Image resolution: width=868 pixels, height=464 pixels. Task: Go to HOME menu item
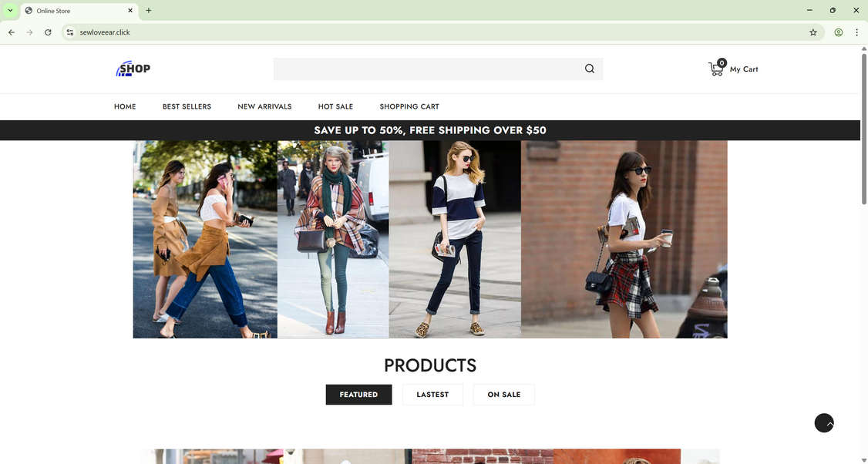pos(125,106)
